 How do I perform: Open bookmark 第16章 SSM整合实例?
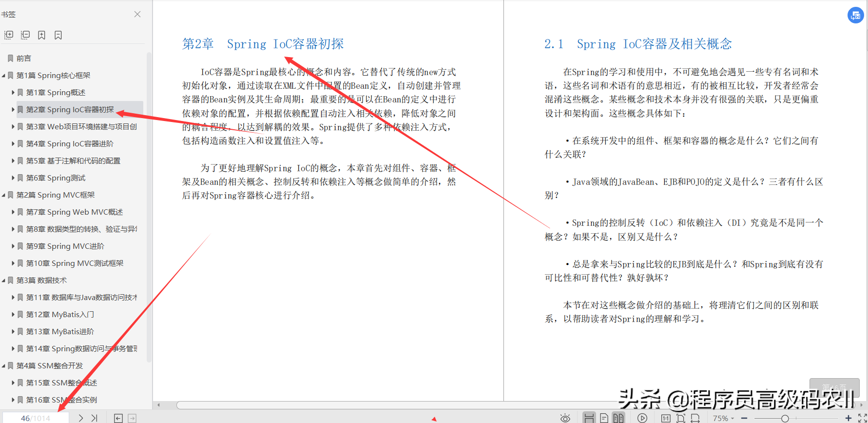tap(61, 400)
